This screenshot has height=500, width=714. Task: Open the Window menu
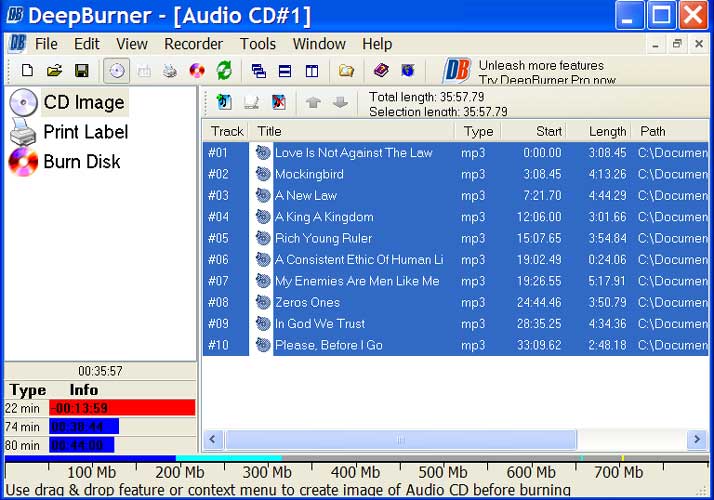coord(319,44)
